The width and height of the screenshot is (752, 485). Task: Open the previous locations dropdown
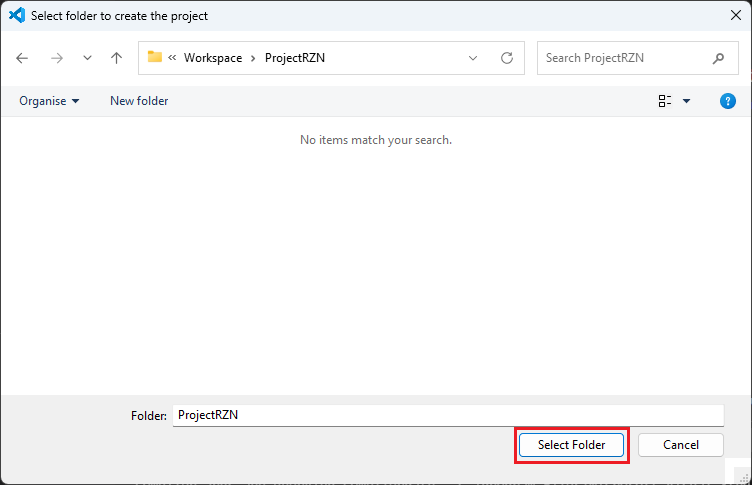pos(473,58)
